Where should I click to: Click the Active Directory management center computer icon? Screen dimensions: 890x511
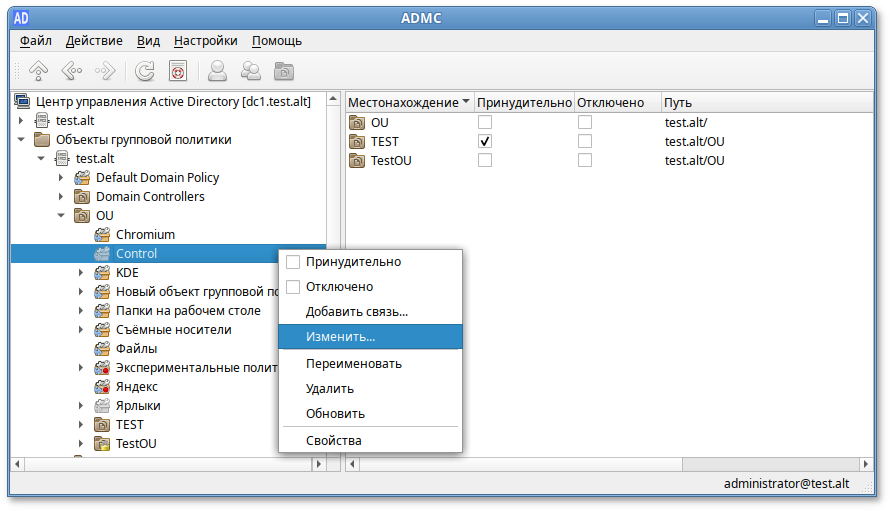click(22, 102)
